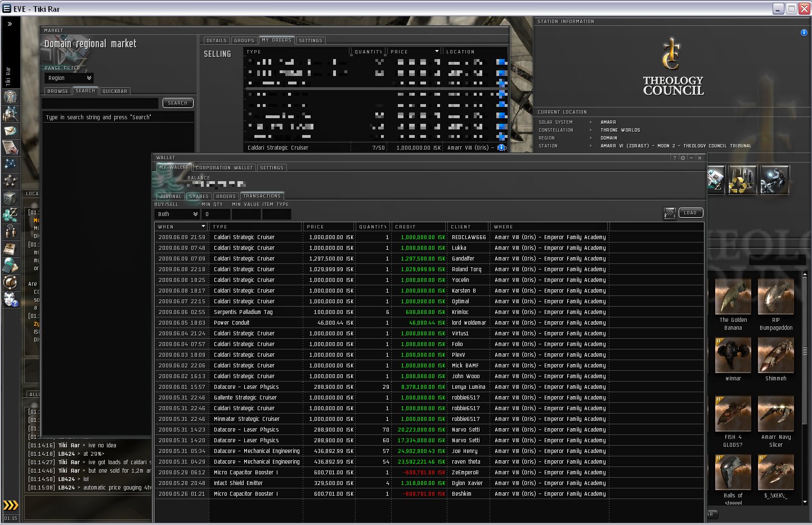812x525 pixels.
Task: Open the Wallet coins icon in sidebar
Action: click(x=10, y=215)
